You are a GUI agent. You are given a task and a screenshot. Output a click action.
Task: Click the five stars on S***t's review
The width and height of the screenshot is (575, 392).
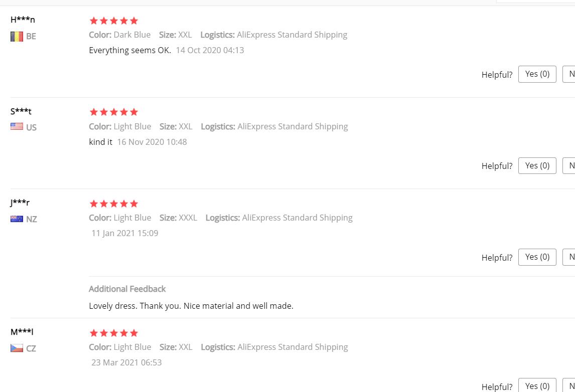(x=113, y=112)
